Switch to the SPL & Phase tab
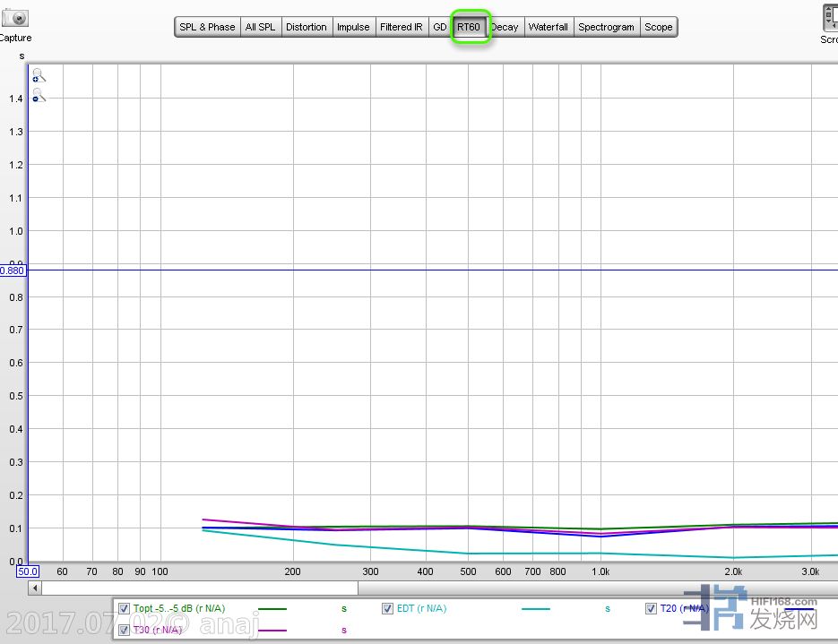 pyautogui.click(x=207, y=27)
